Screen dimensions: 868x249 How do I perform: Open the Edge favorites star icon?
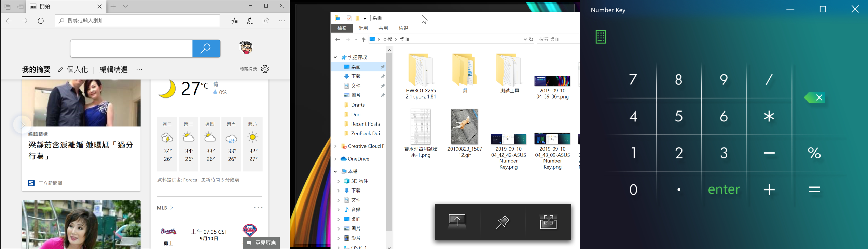click(x=234, y=21)
